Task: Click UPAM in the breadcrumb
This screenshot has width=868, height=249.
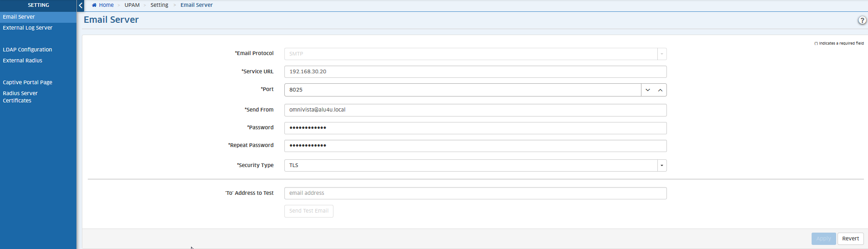Action: pos(132,5)
